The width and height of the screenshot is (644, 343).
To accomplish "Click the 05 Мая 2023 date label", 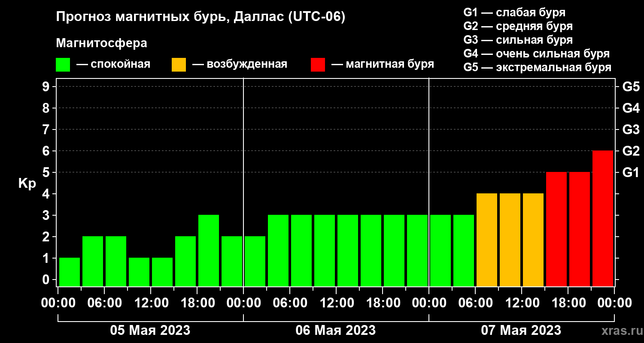I will (x=150, y=331).
